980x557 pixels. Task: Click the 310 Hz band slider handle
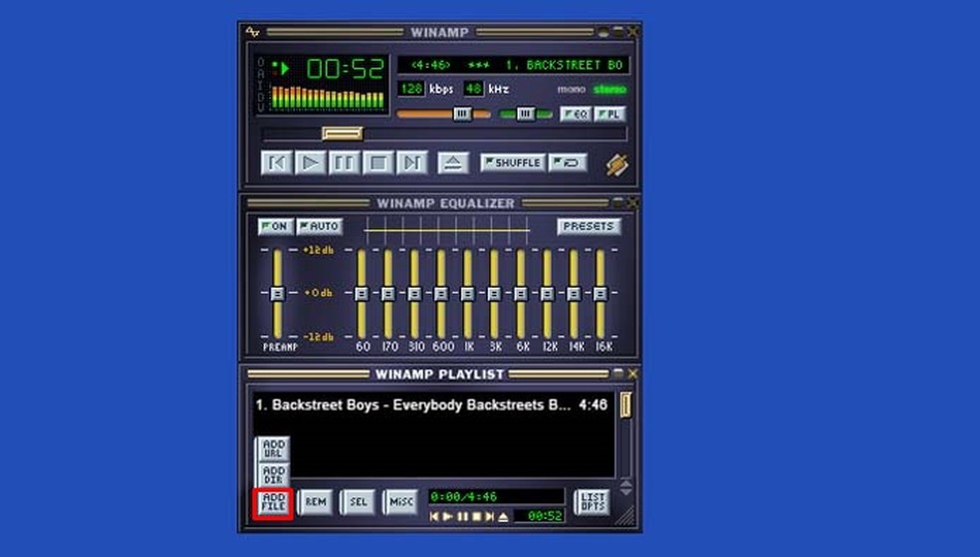pos(414,293)
